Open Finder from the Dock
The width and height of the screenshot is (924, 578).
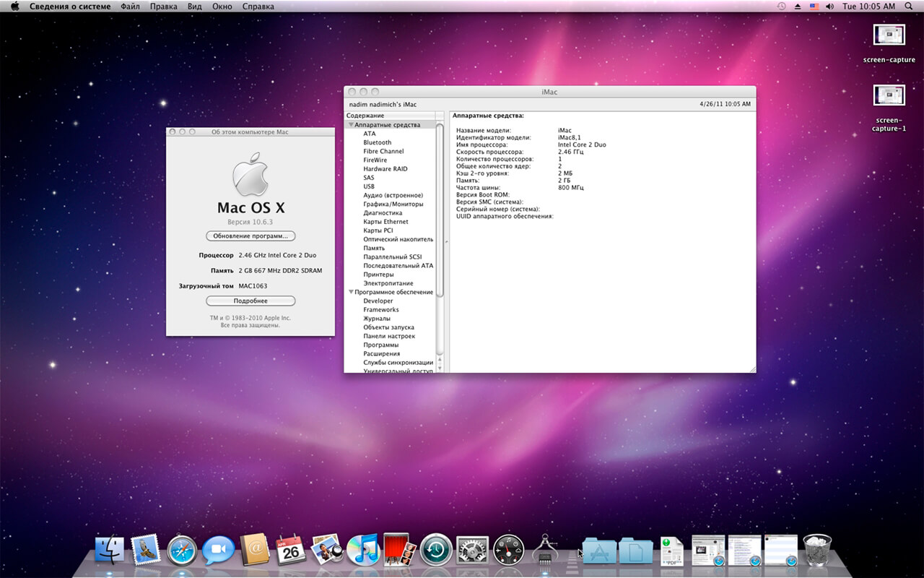coord(110,551)
